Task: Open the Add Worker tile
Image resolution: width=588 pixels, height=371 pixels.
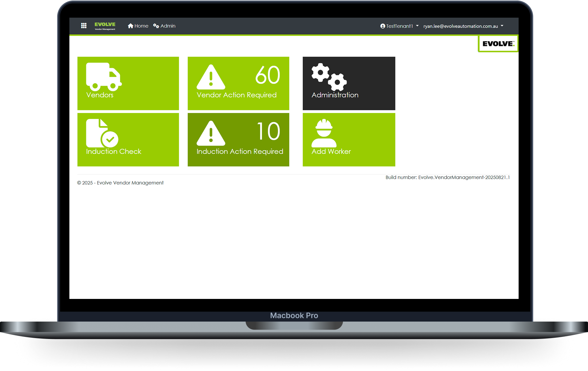Action: click(x=349, y=140)
